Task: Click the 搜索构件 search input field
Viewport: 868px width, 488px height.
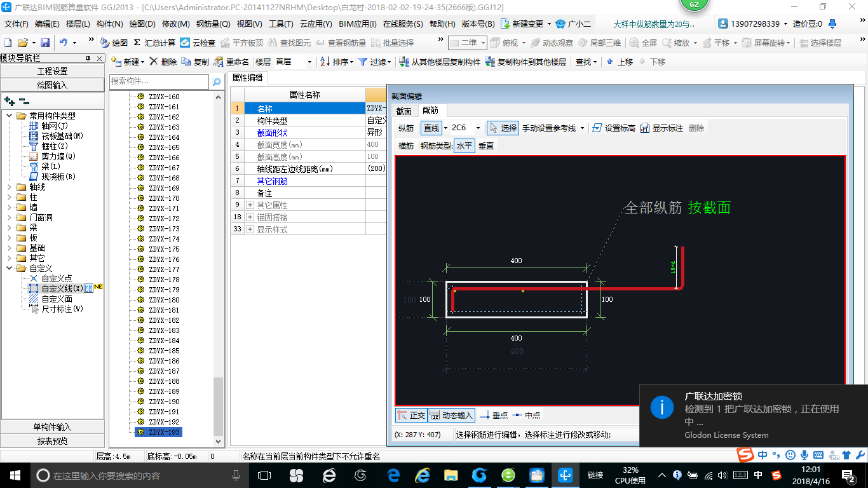Action: coord(159,81)
